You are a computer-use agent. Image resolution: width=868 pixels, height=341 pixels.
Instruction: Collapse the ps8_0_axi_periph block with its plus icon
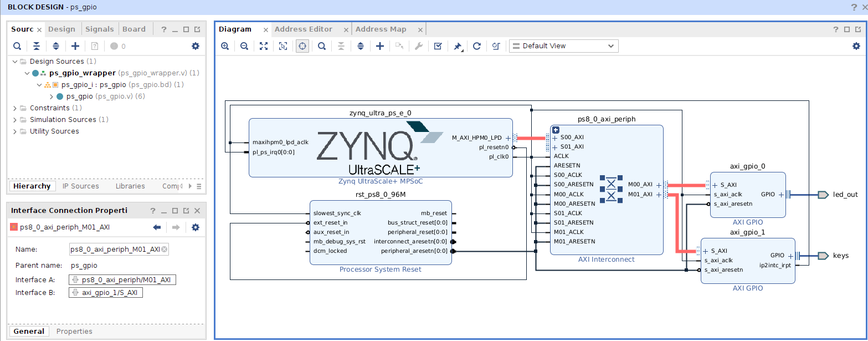(x=556, y=130)
